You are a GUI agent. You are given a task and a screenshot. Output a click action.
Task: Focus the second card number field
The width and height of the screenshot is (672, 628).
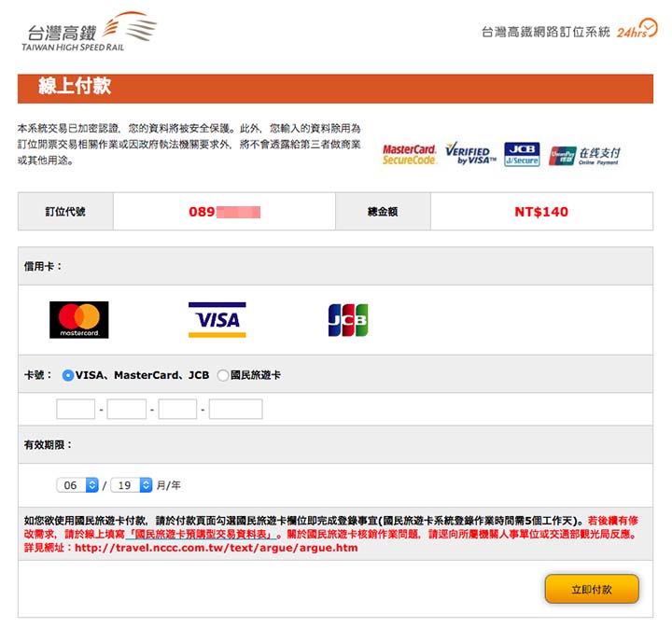pos(126,409)
